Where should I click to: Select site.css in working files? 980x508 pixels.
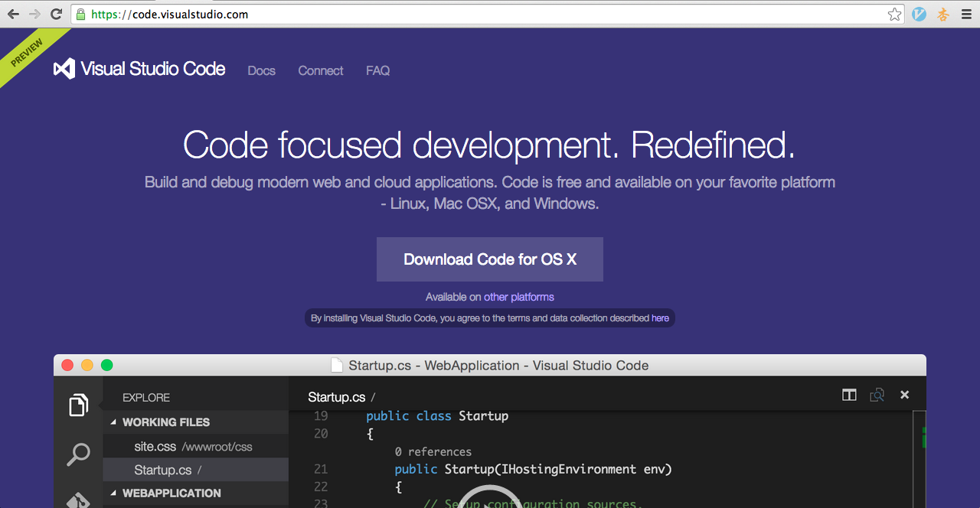point(196,446)
